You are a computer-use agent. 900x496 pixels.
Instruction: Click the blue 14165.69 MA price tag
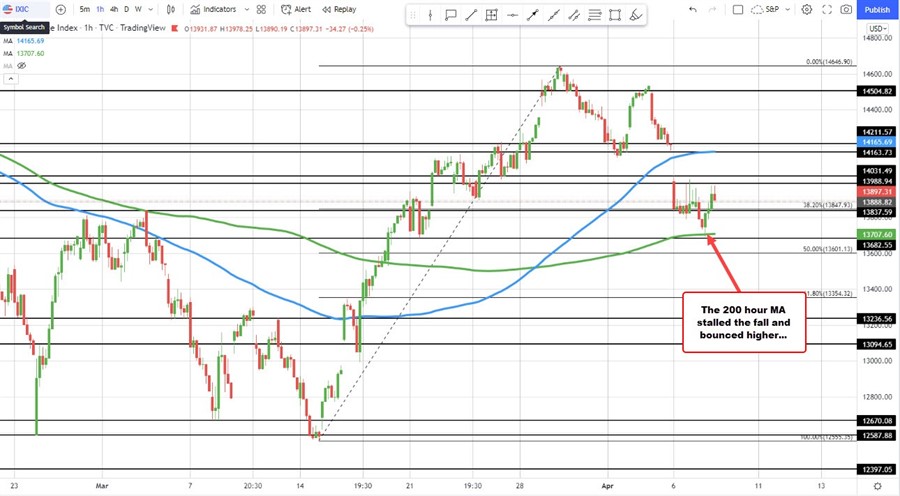pos(876,142)
